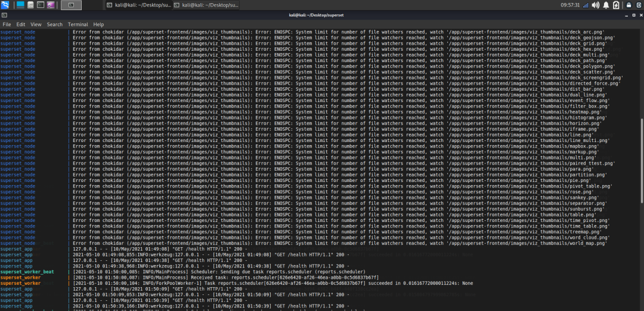The image size is (644, 311).
Task: Open the Edit menu
Action: (20, 24)
